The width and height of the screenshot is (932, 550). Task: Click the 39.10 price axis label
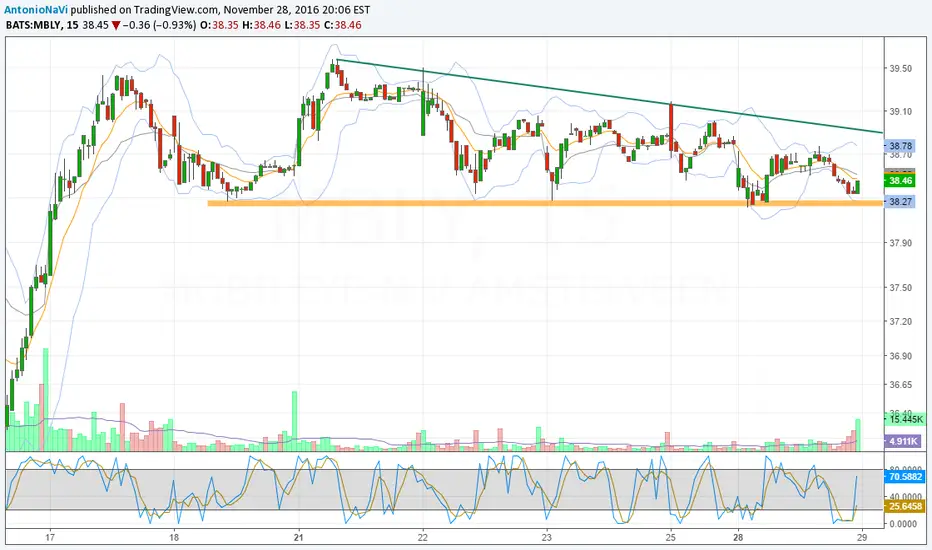tap(900, 111)
